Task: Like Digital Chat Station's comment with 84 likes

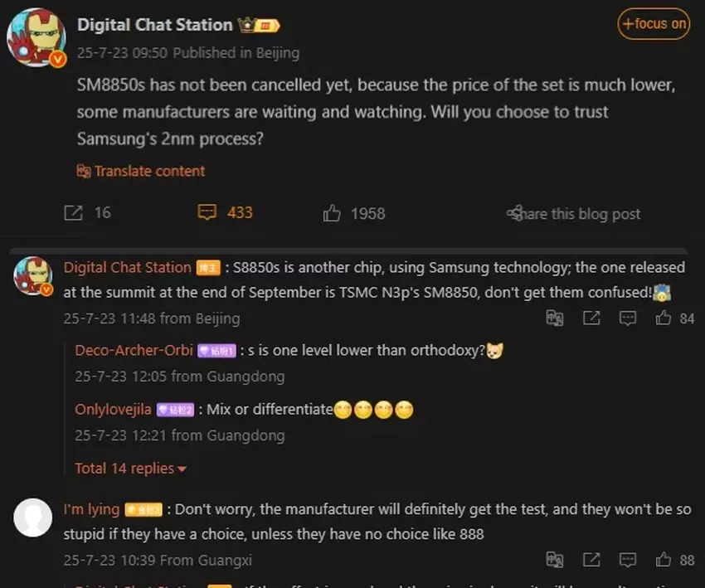Action: [664, 318]
